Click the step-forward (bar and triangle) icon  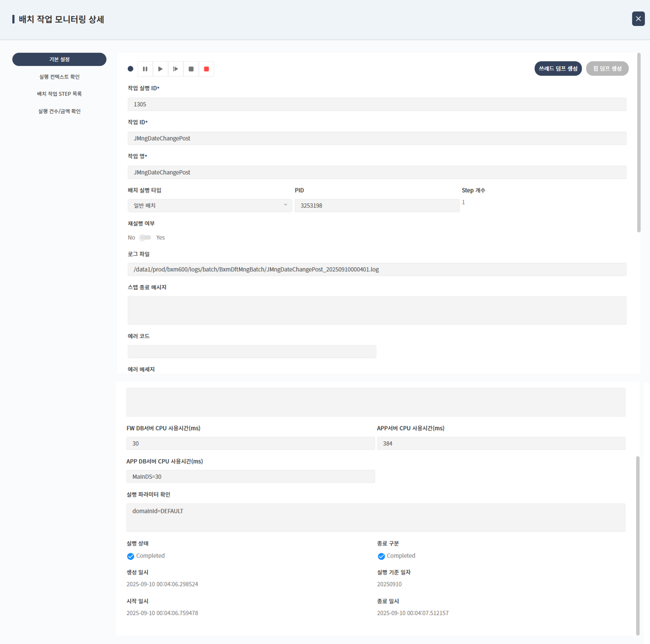pyautogui.click(x=176, y=69)
